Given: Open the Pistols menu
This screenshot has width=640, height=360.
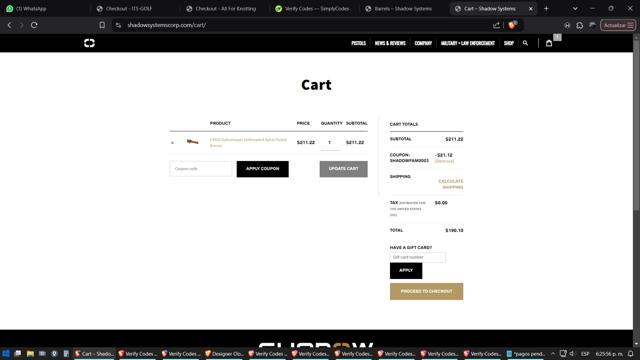Looking at the screenshot, I should click(x=358, y=43).
